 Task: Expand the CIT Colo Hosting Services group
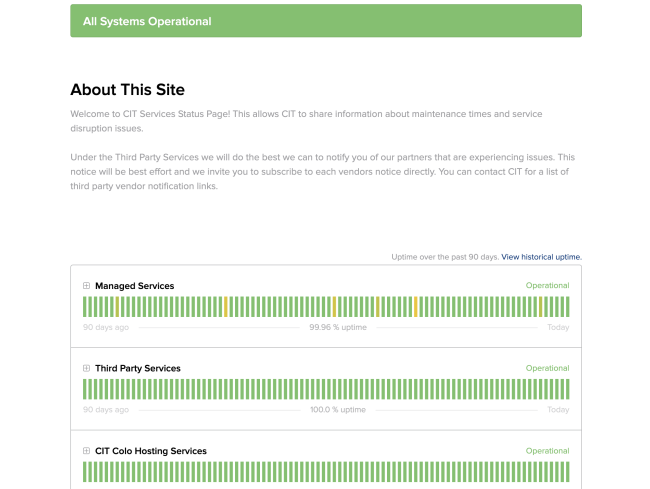click(x=86, y=450)
